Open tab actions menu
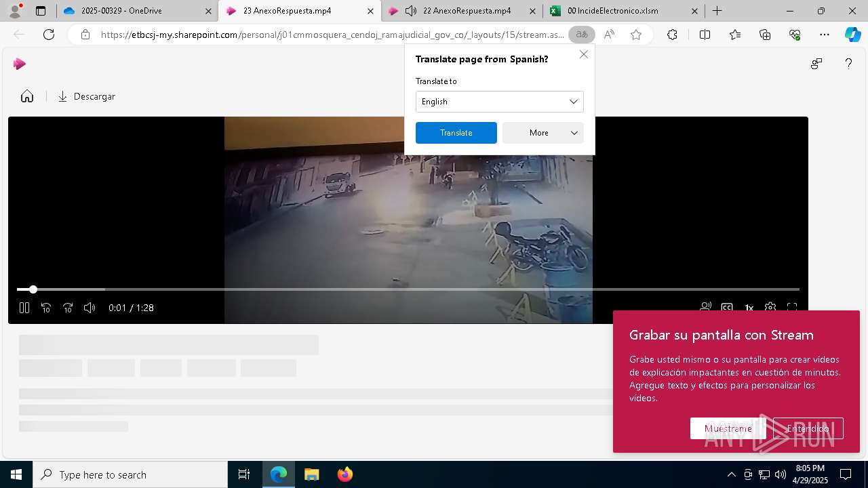This screenshot has width=868, height=488. tap(41, 11)
